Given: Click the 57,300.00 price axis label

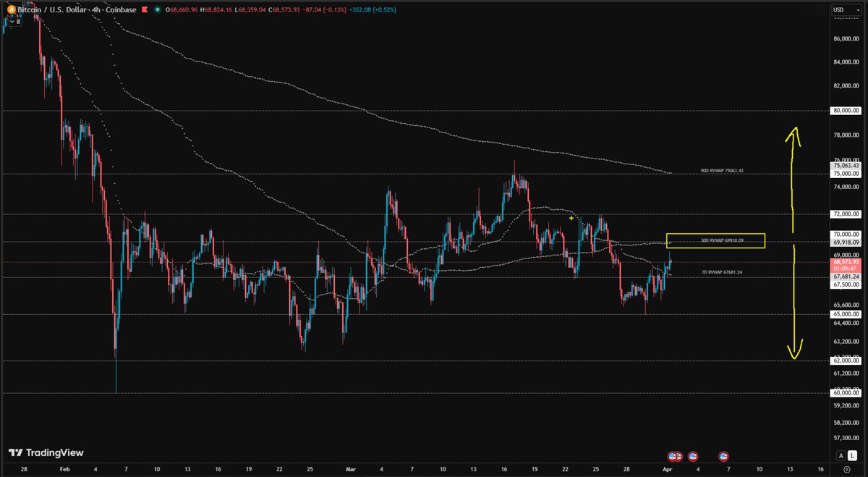Looking at the screenshot, I should 846,439.
